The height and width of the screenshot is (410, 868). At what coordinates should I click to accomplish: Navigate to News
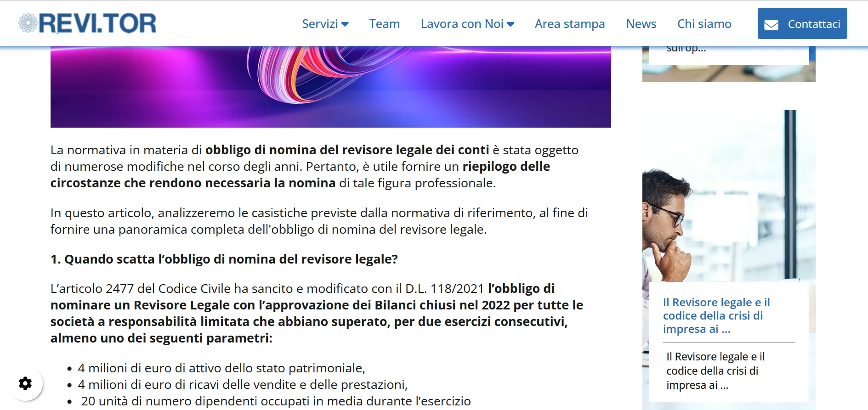(641, 24)
